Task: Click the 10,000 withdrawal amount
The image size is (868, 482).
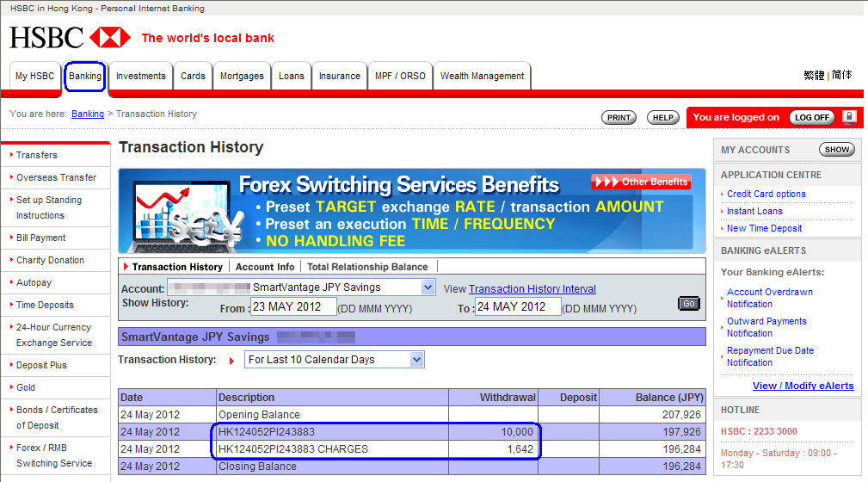Action: (x=517, y=431)
